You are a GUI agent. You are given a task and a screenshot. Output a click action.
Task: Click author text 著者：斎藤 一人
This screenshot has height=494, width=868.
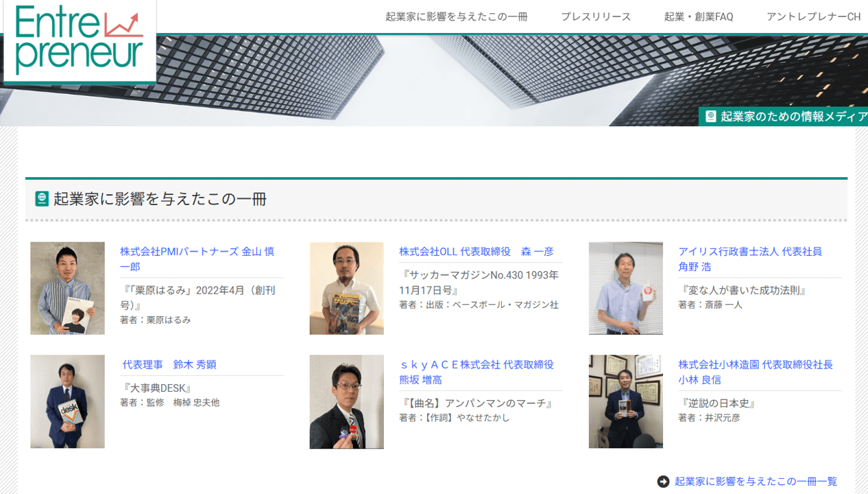click(710, 305)
